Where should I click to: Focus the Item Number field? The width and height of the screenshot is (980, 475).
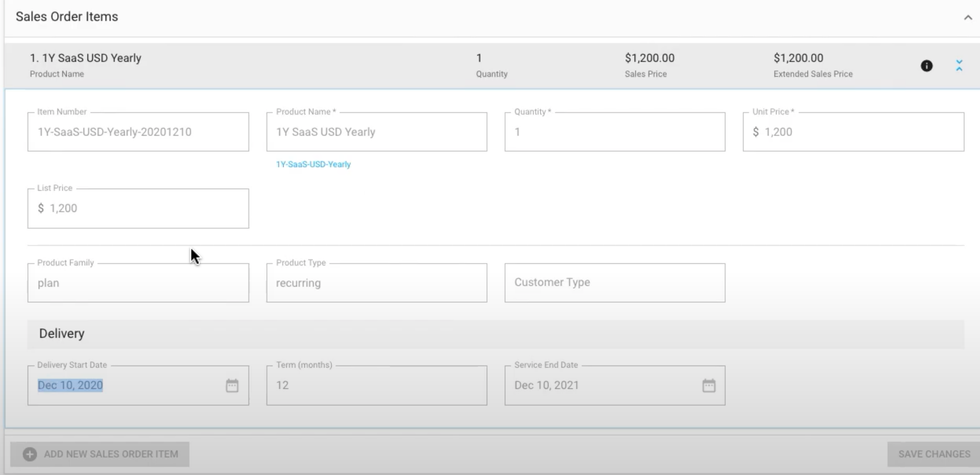138,132
